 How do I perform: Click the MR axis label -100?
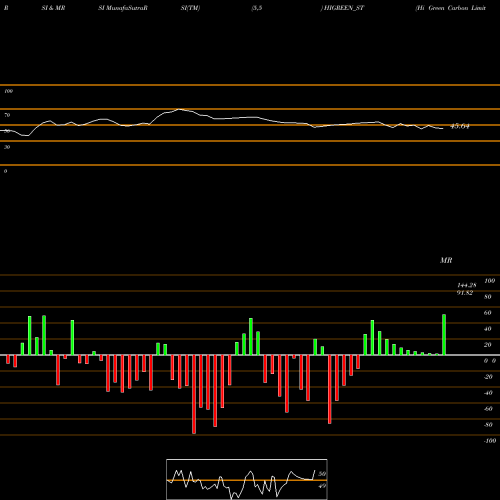click(490, 441)
